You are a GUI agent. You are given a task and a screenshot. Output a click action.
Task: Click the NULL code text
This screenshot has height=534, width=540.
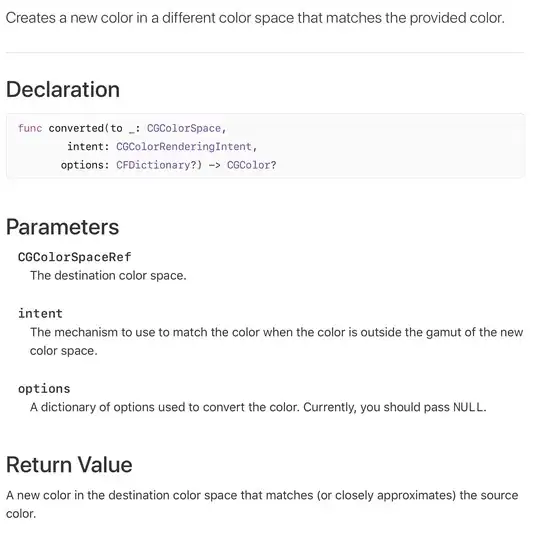click(468, 407)
